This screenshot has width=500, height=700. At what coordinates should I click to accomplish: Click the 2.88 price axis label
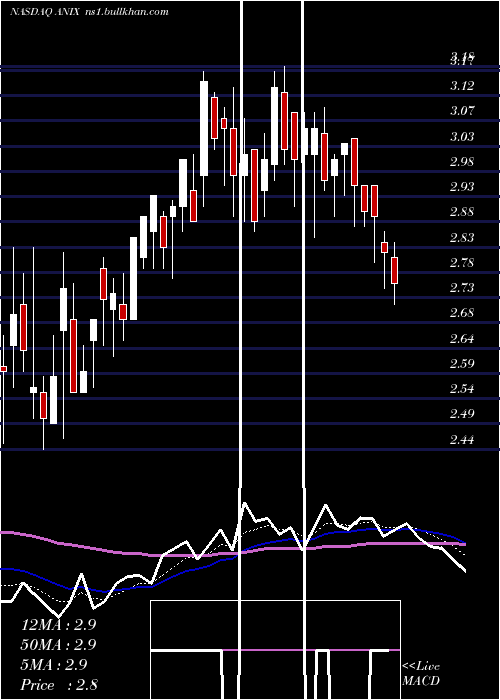click(462, 212)
